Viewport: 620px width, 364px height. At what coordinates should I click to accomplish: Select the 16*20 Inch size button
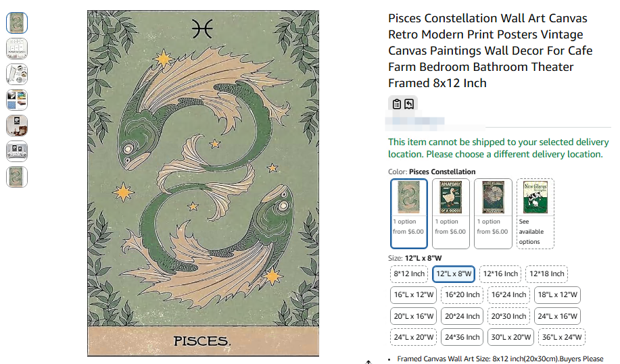pyautogui.click(x=462, y=294)
